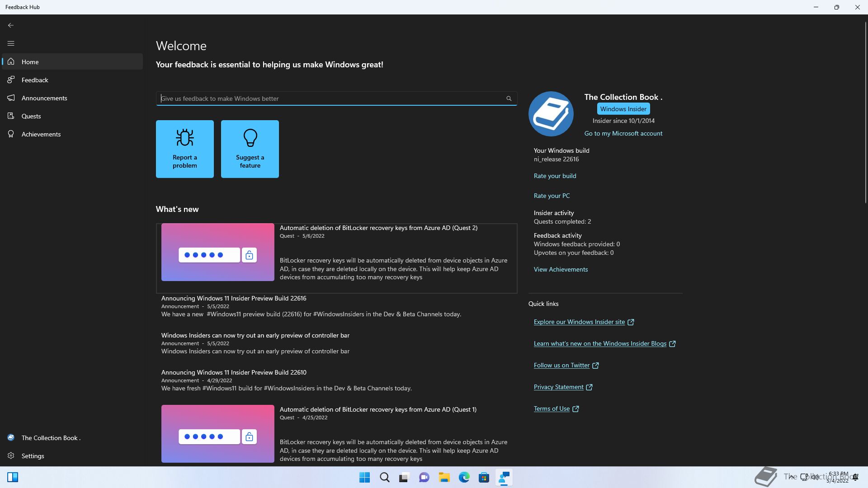The image size is (868, 488).
Task: Click 'Insider since 10/1/2014' text
Action: [x=623, y=121]
